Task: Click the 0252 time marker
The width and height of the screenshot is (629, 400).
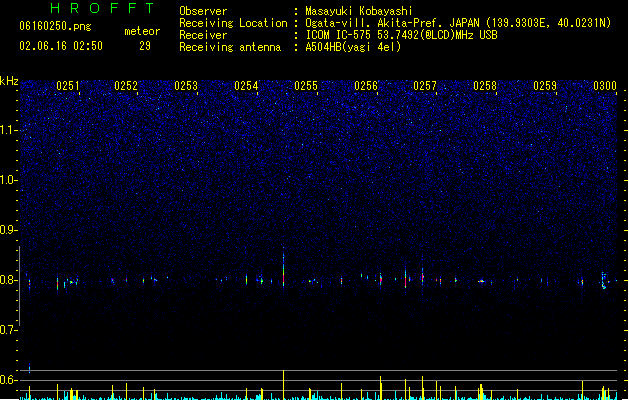Action: (126, 86)
